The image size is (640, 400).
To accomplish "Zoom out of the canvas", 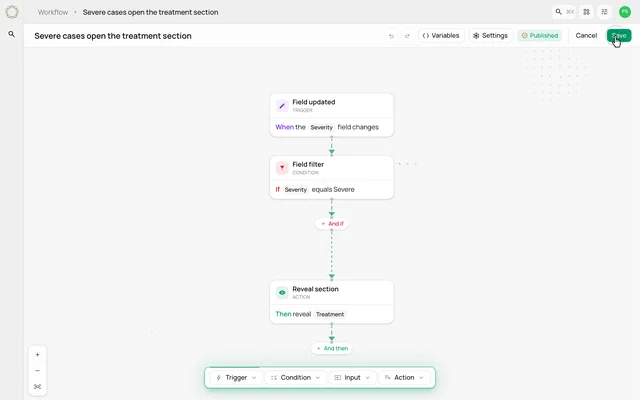I will pyautogui.click(x=38, y=371).
